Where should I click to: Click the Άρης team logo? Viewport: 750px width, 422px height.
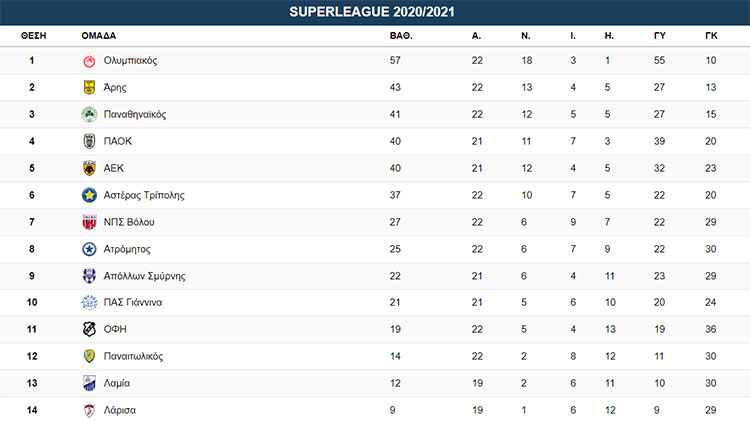[x=88, y=88]
